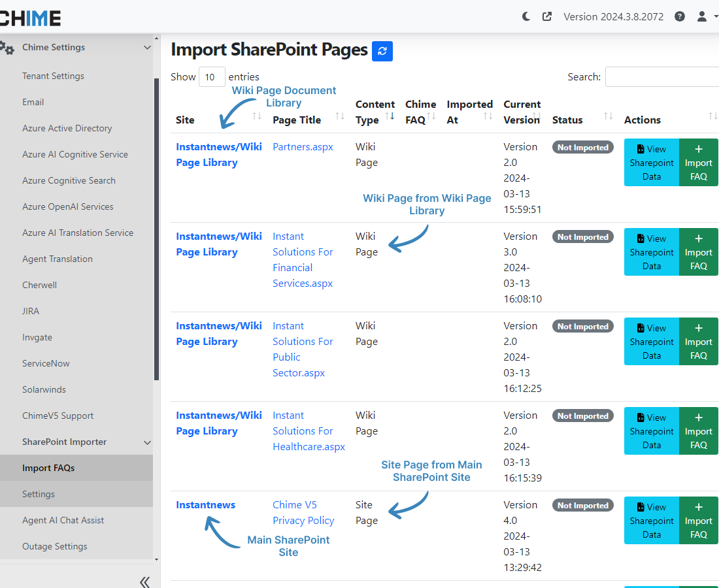Open site link in Partners.aspx row

[x=219, y=154]
